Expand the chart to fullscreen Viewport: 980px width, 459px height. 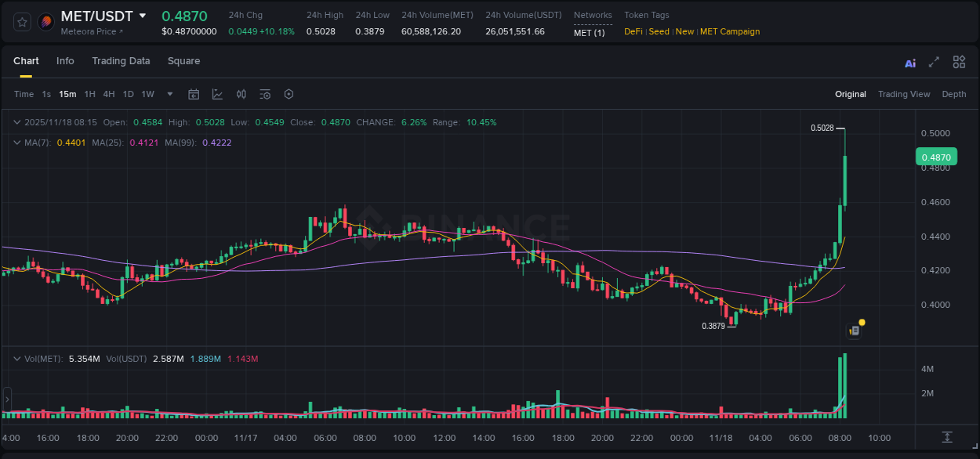933,62
